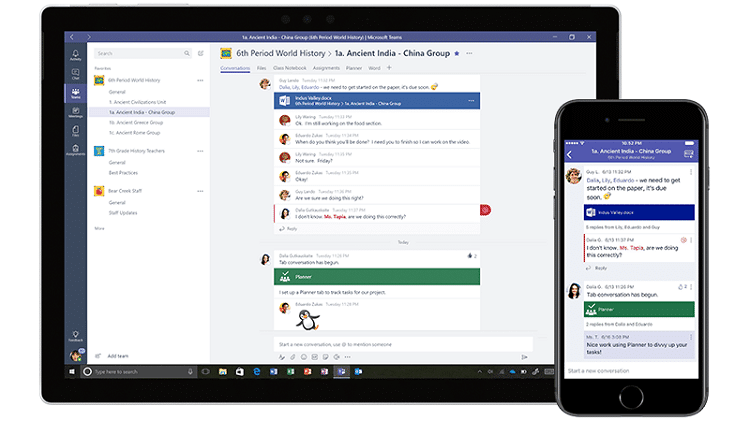Open the phone header's top-right channel icon
Viewport: 750px width, 421px height.
[689, 154]
